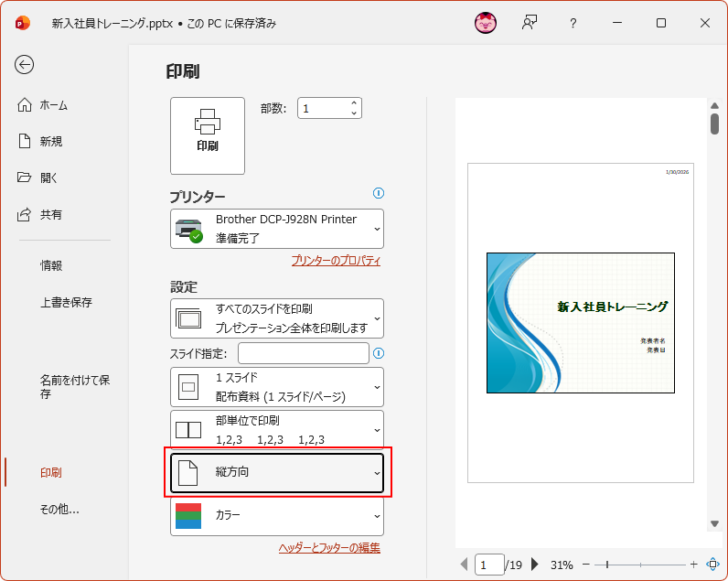Click the slide preview thumbnail
Screen dimensions: 728x581
click(x=580, y=323)
